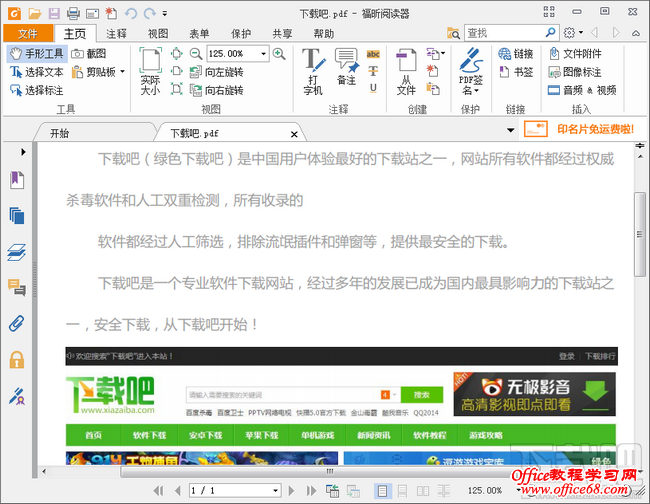650x504 pixels.
Task: Go to the previous page
Action: click(178, 491)
